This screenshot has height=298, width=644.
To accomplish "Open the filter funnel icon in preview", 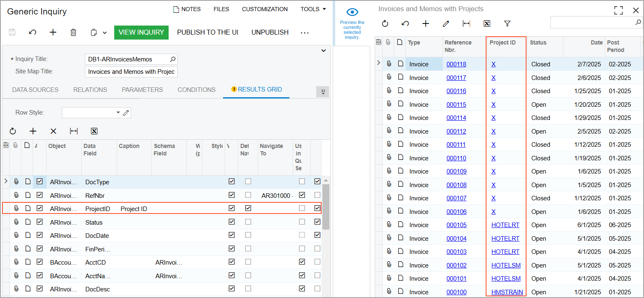I will point(508,24).
